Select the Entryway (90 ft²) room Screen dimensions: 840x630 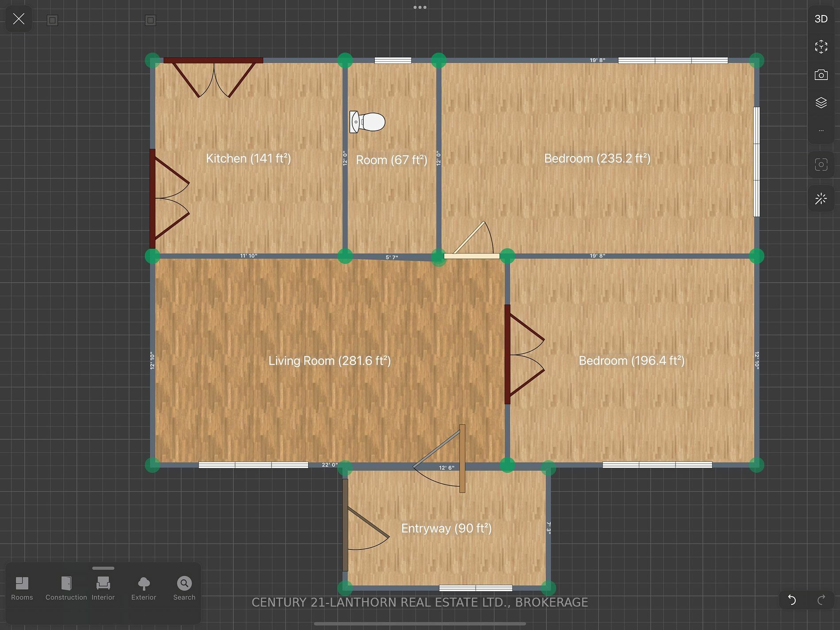[446, 528]
